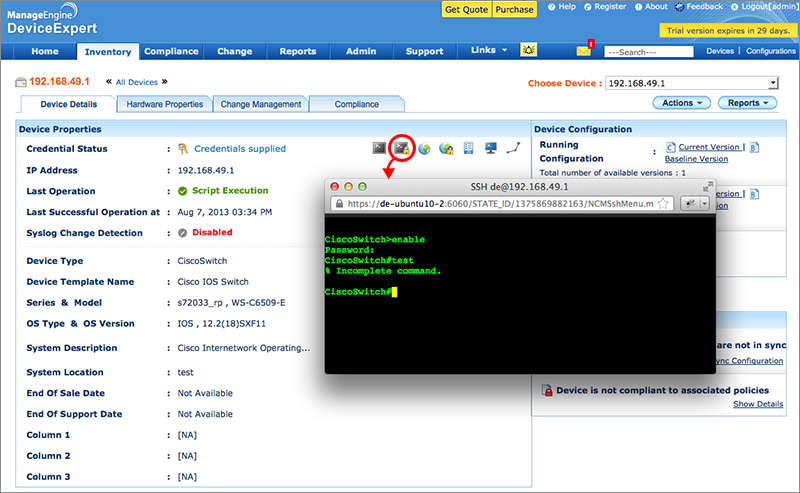
Task: Go to the Home tab
Action: coord(45,51)
